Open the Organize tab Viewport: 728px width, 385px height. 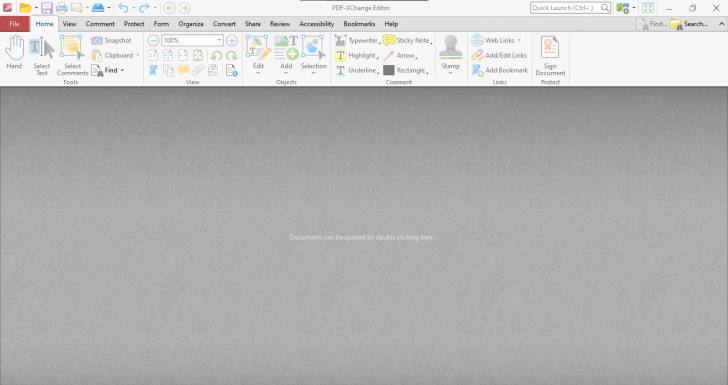[191, 24]
